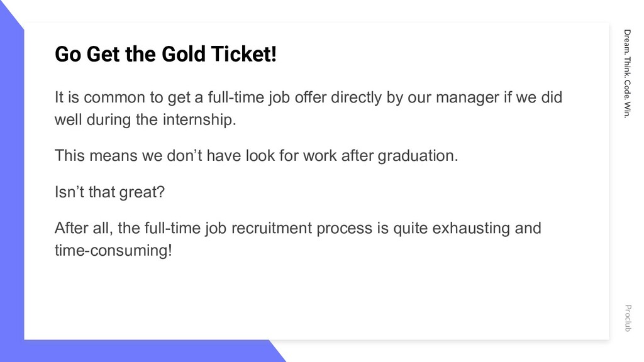Click the word Gold in the title

coord(183,54)
